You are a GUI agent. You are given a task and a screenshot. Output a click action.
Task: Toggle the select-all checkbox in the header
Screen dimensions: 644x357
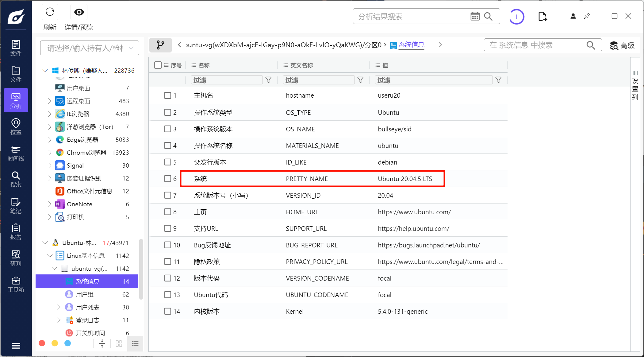(158, 65)
